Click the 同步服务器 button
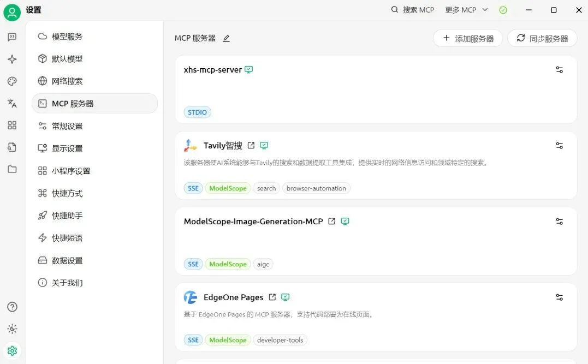This screenshot has height=364, width=588. coord(542,38)
